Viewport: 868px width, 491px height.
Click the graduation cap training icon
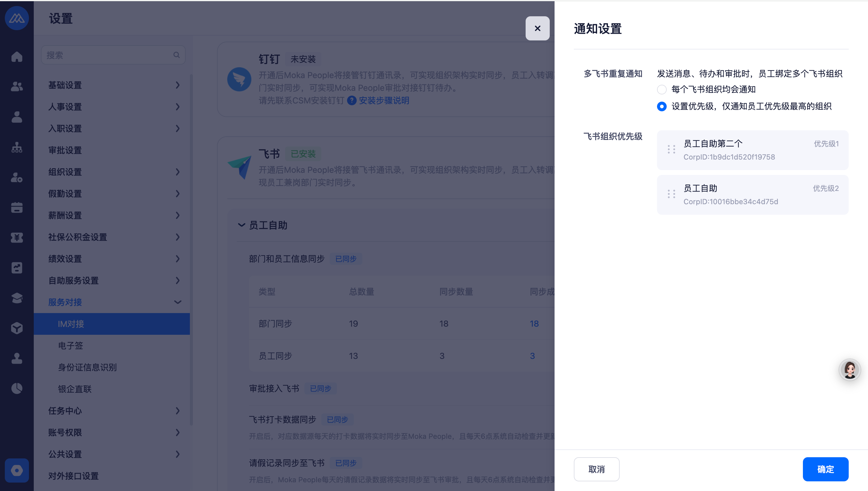(17, 298)
